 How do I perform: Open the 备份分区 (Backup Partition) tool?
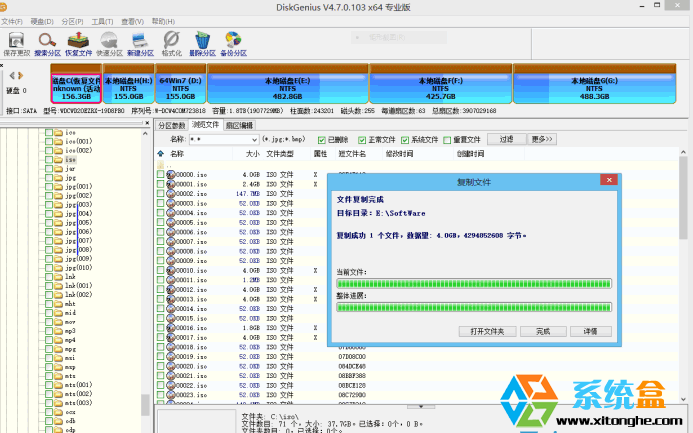pos(233,40)
